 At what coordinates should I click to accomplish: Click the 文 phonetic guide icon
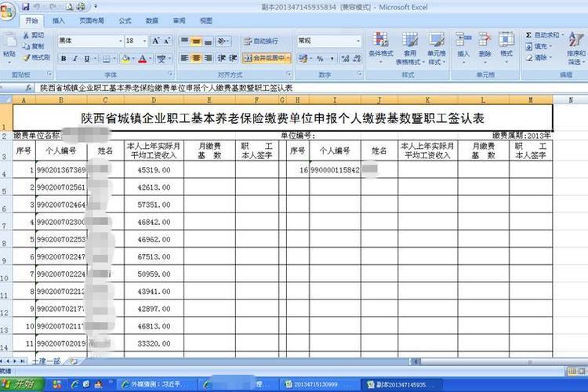pyautogui.click(x=162, y=59)
